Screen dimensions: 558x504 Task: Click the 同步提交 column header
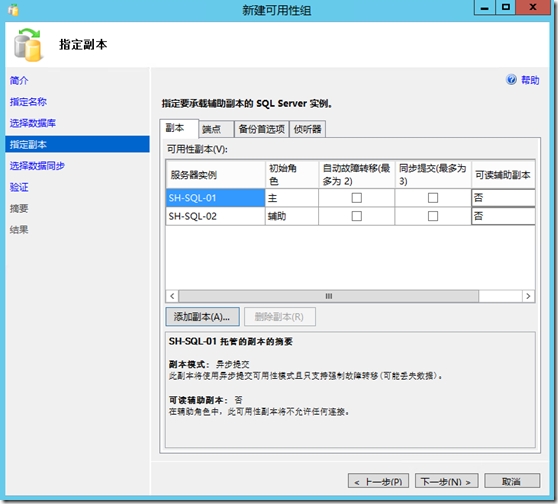tap(433, 175)
